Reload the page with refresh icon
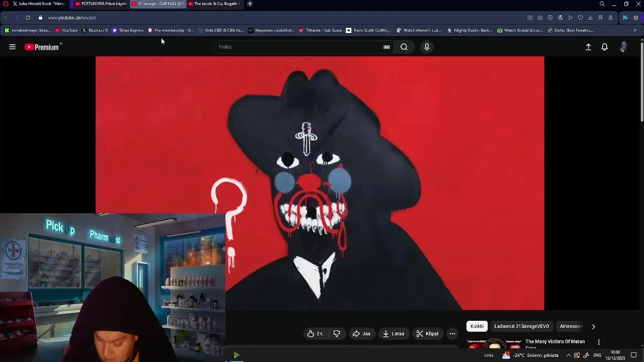Viewport: 644px width, 362px height. click(28, 18)
